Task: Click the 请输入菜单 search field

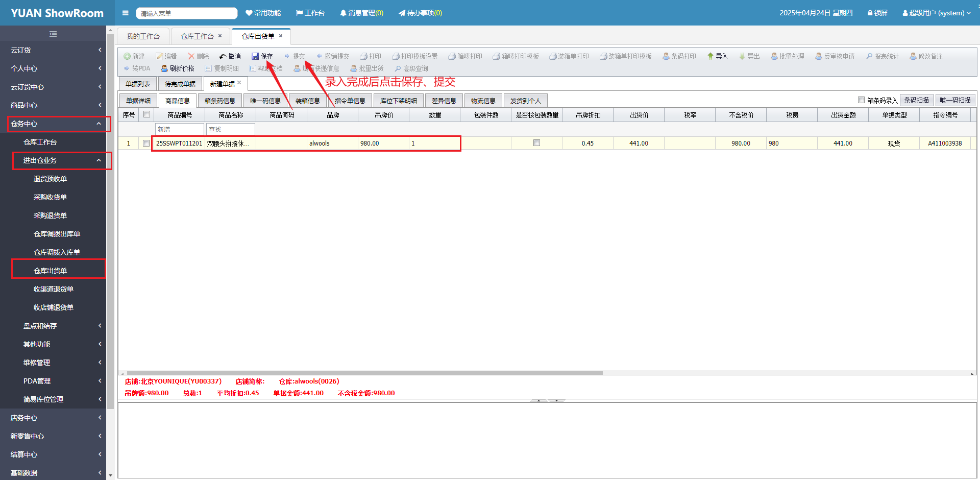Action: 186,13
